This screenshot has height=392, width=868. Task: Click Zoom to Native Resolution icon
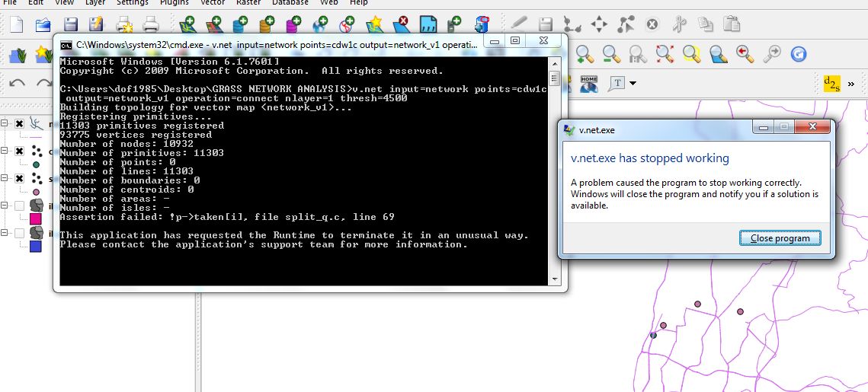[x=638, y=53]
